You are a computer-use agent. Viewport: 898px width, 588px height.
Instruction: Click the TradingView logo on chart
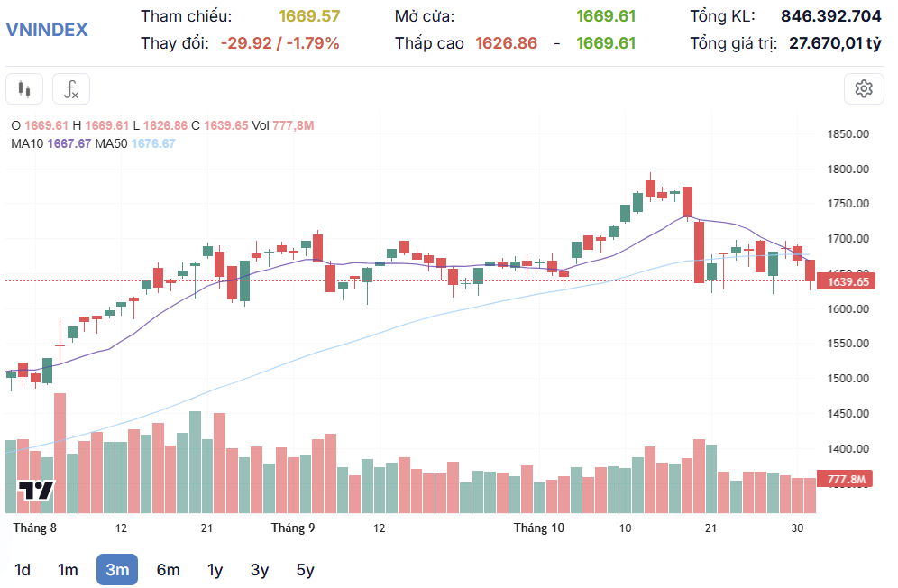[x=35, y=491]
